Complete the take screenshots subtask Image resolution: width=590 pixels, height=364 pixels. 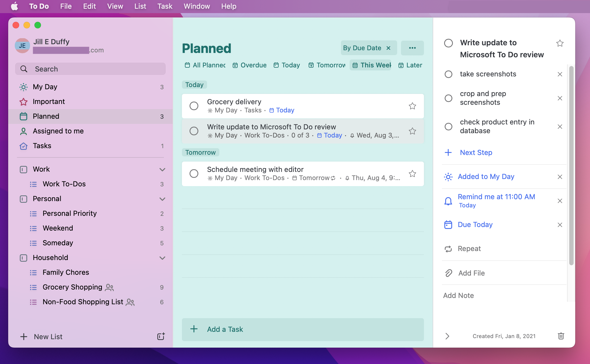click(x=448, y=74)
